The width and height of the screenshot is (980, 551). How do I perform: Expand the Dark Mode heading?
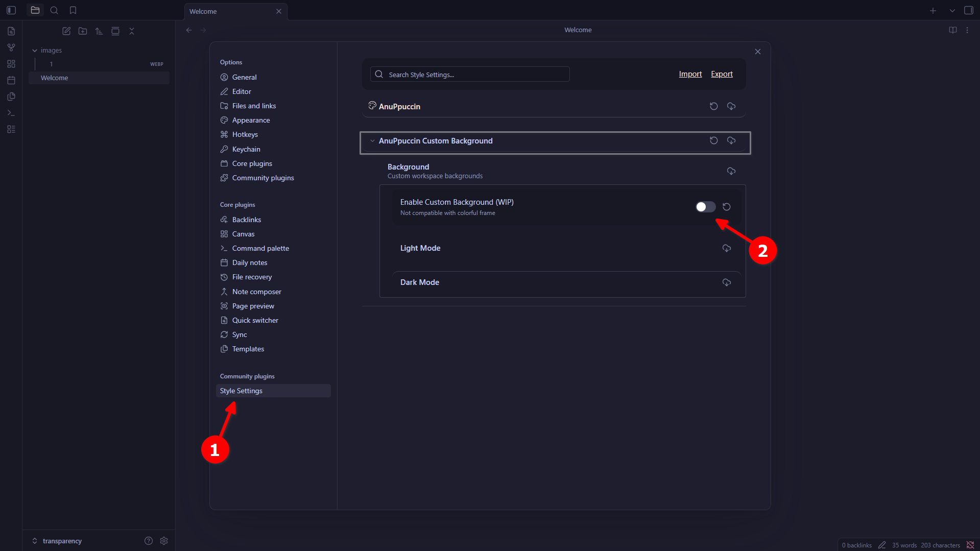click(x=419, y=282)
